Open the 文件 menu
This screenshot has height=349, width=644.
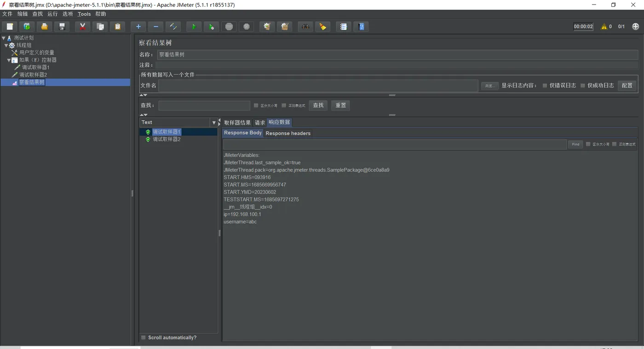[x=7, y=14]
